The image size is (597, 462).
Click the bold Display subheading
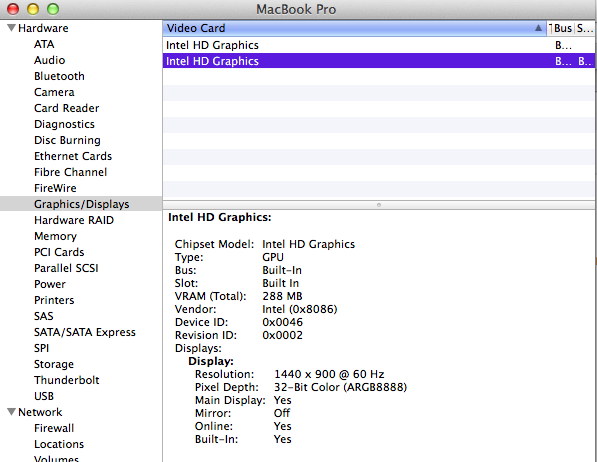211,361
